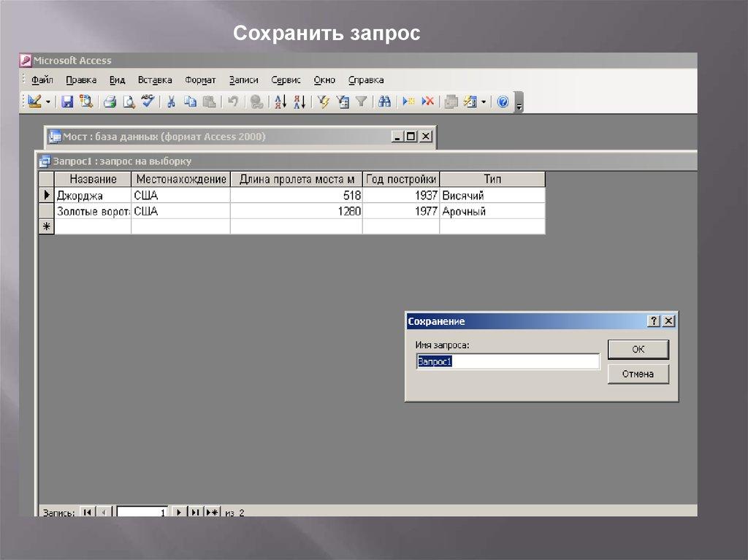The width and height of the screenshot is (748, 560).
Task: Click the Save icon in toolbar
Action: click(x=67, y=102)
